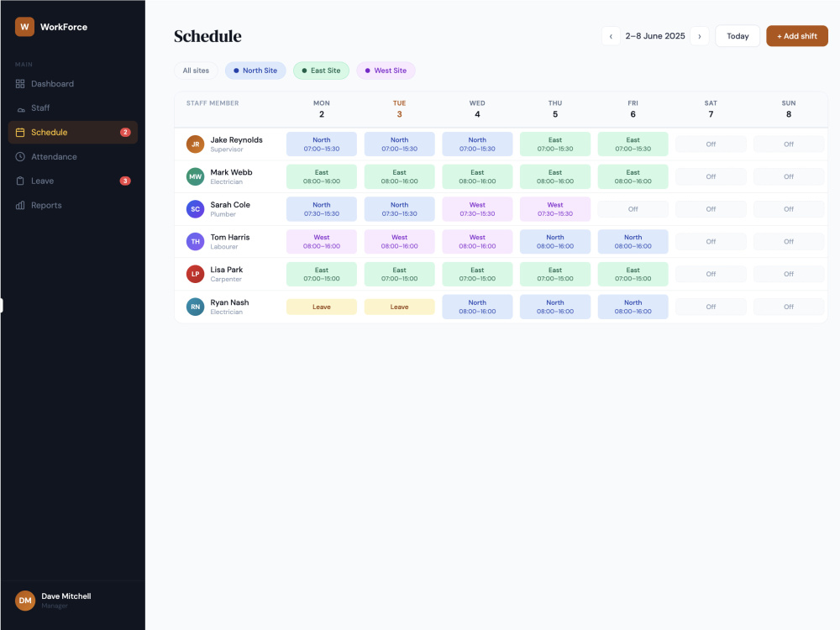
Task: Click the WED 4 column header
Action: 477,108
